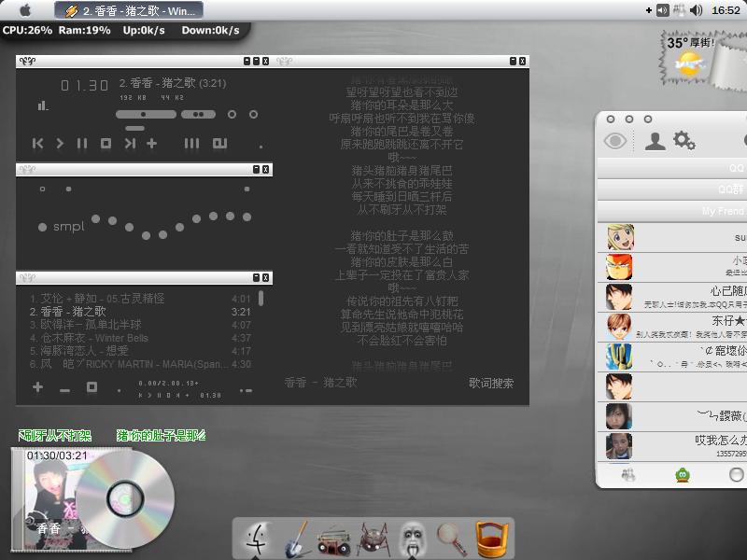Expand the My Friend contact group
Image resolution: width=747 pixels, height=560 pixels.
point(671,211)
